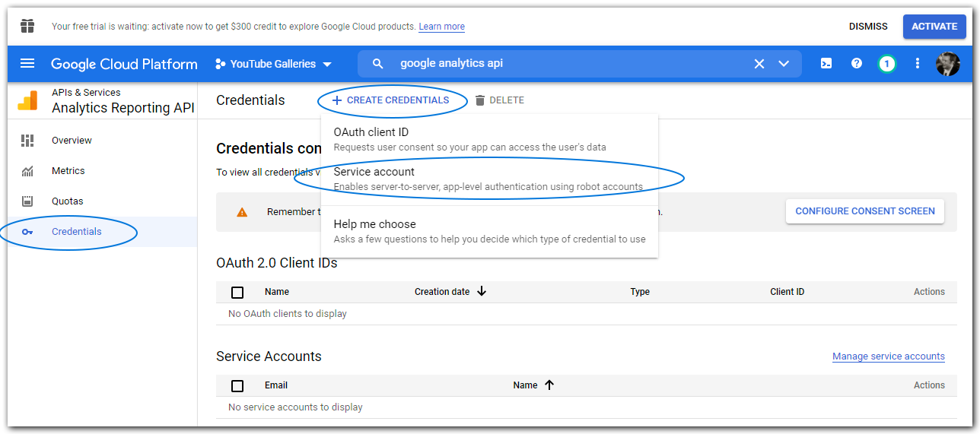Screen dimensions: 980x434
Task: Click the Email column header
Action: tap(276, 385)
